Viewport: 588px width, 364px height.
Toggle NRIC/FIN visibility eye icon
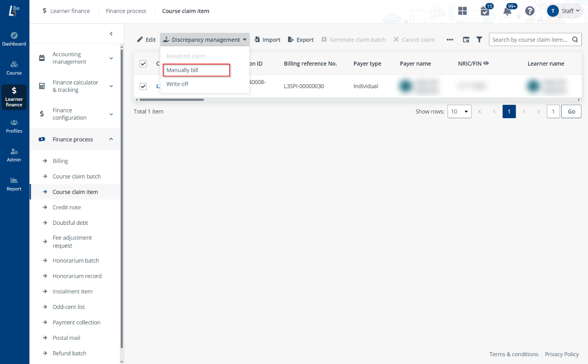tap(486, 63)
